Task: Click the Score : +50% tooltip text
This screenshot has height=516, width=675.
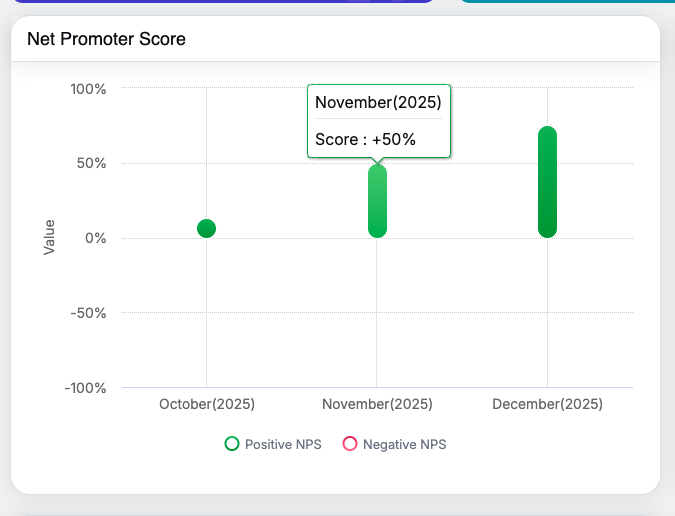Action: (365, 139)
